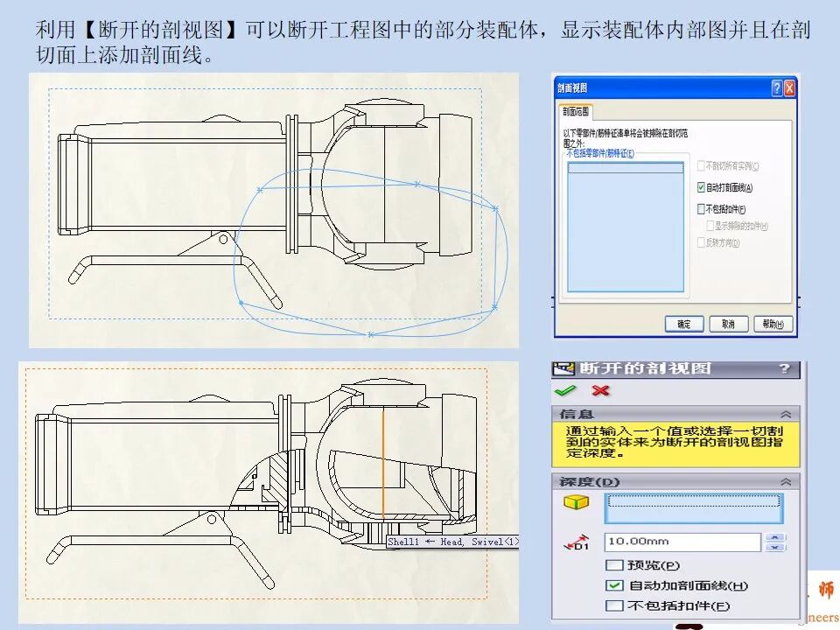Image resolution: width=840 pixels, height=630 pixels.
Task: Click the 取消 button in the section view dialog
Action: [x=728, y=323]
